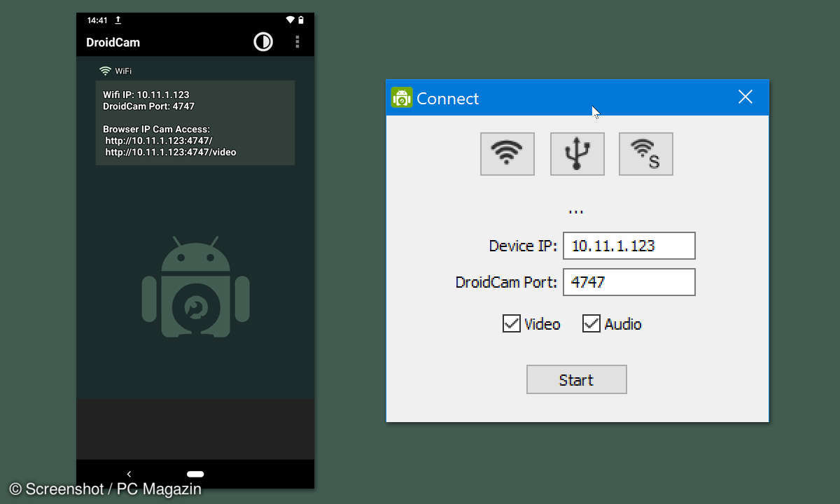This screenshot has width=840, height=504.
Task: Tap upload icon in phone status bar
Action: pyautogui.click(x=118, y=20)
